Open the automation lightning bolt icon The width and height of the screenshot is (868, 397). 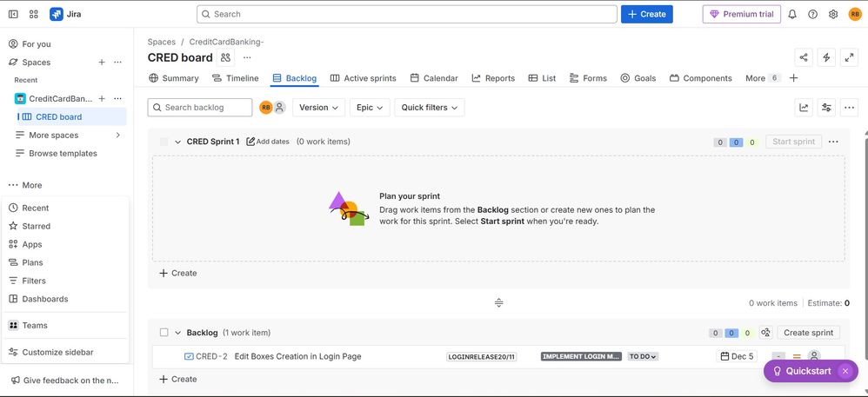[826, 57]
